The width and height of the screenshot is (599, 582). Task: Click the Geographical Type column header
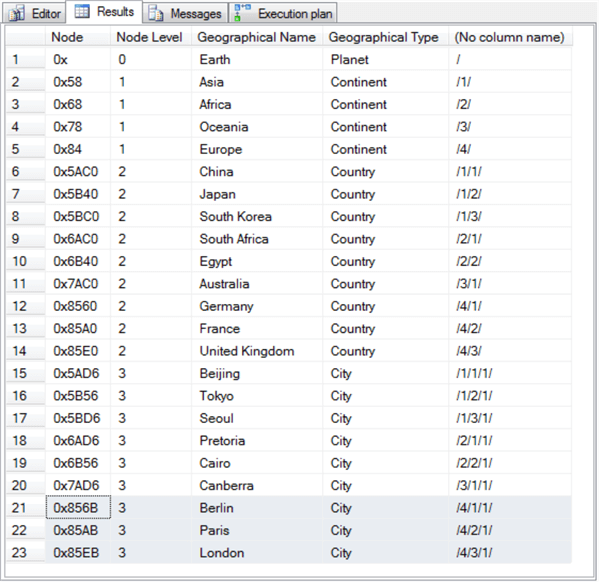385,37
